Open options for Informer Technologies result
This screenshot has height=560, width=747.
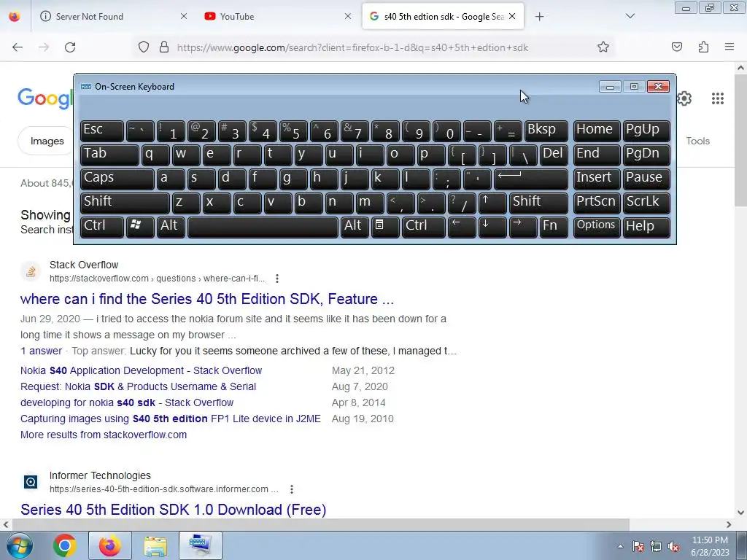pos(292,489)
